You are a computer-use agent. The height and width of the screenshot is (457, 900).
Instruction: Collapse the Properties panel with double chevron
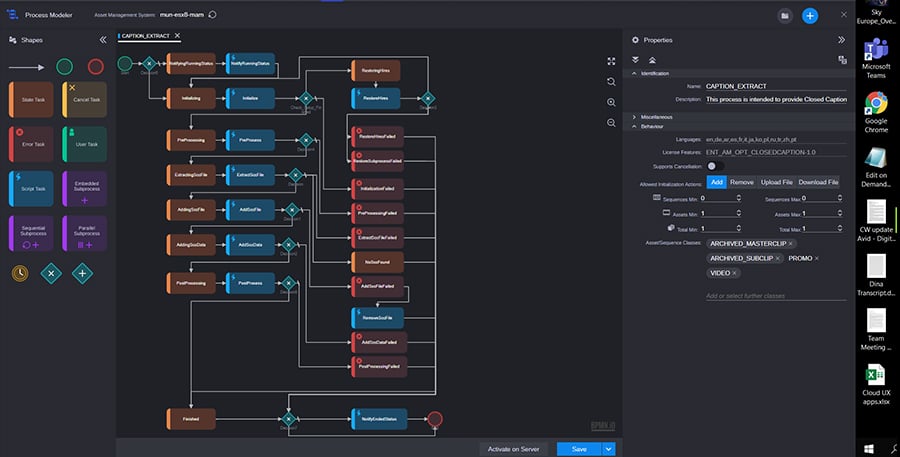841,40
